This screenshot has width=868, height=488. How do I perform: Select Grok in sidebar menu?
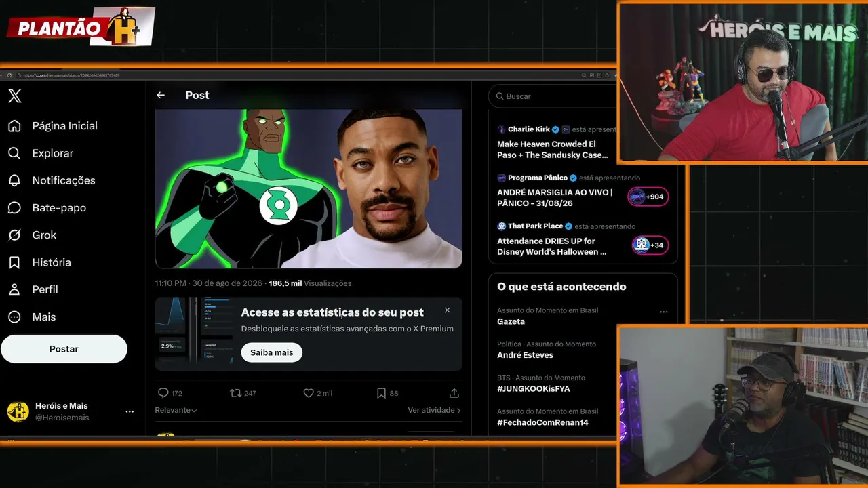(44, 235)
